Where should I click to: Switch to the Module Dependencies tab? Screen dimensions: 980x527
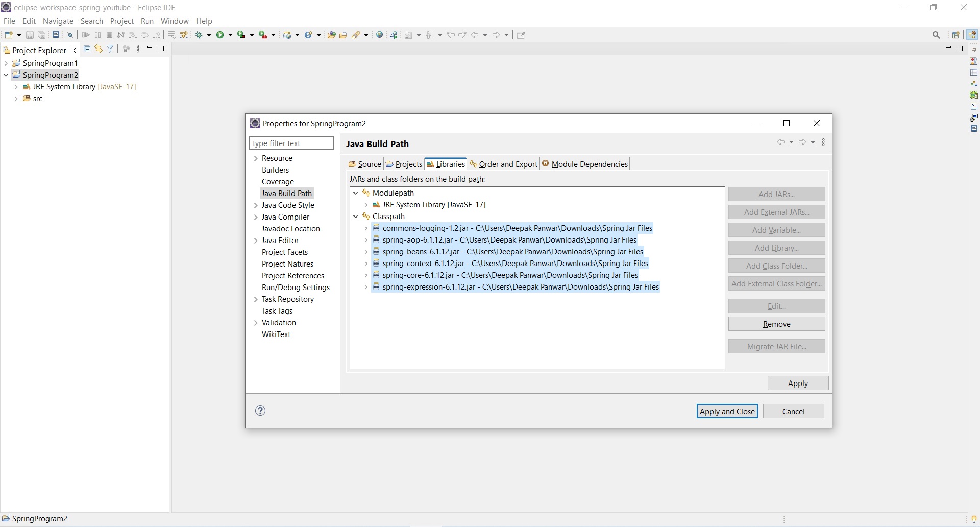(x=585, y=164)
